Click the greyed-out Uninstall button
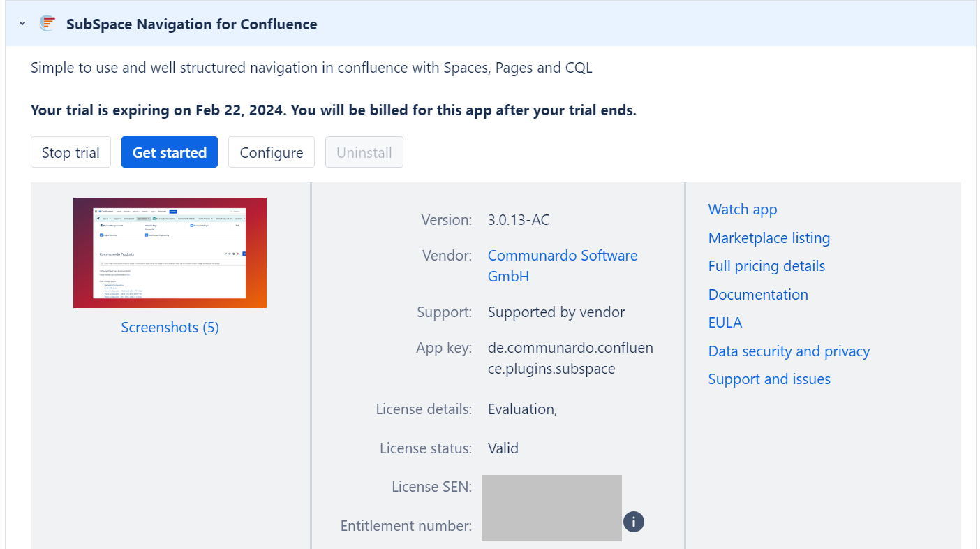 coord(364,152)
